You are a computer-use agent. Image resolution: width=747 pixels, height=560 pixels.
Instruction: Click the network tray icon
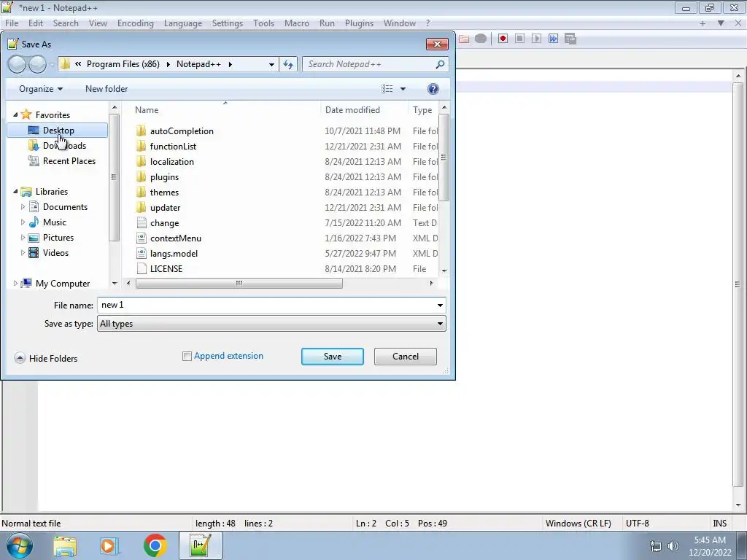656,546
